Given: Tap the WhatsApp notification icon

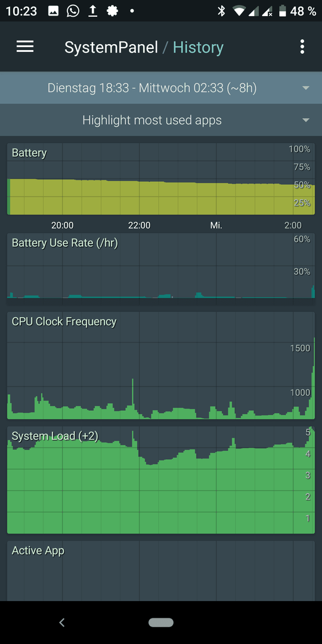Looking at the screenshot, I should pos(73,11).
